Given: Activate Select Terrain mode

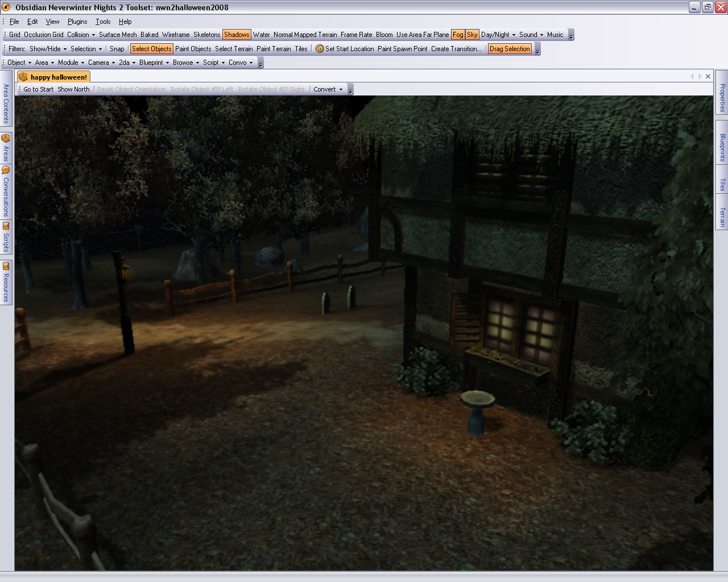Looking at the screenshot, I should point(234,49).
